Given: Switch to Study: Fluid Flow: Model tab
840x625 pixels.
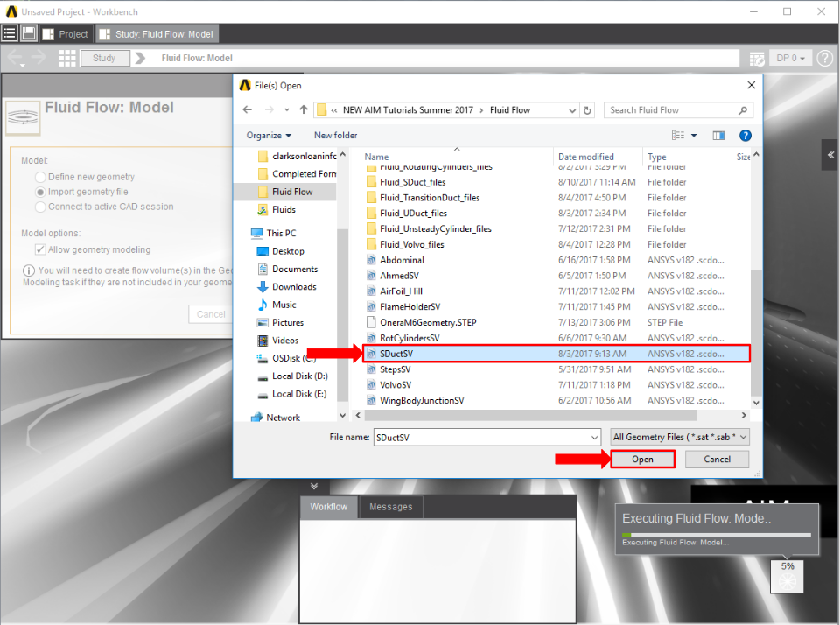Looking at the screenshot, I should tap(157, 34).
